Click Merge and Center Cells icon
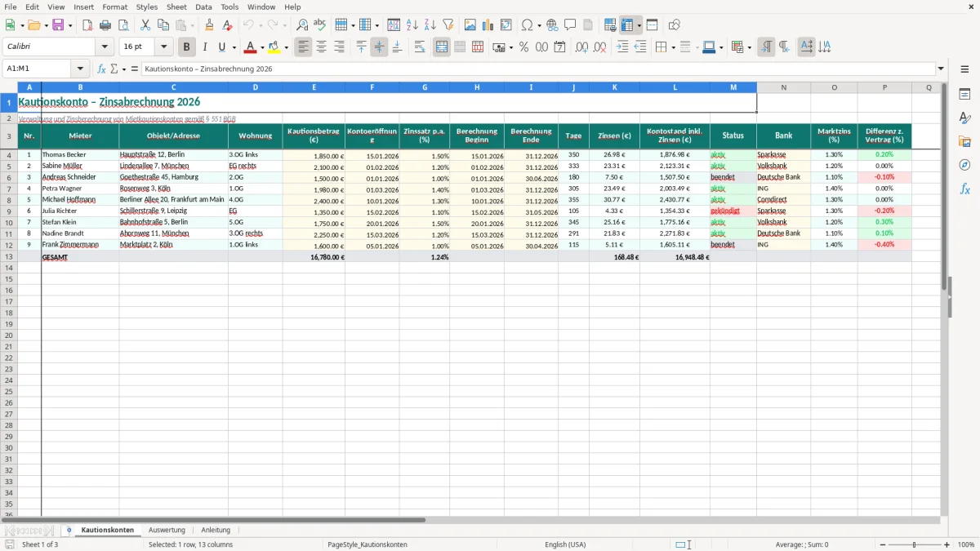The height and width of the screenshot is (551, 980). 442,47
